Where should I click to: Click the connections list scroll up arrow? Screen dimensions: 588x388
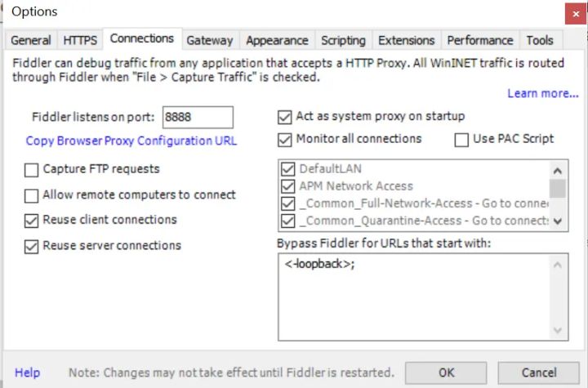pyautogui.click(x=558, y=171)
